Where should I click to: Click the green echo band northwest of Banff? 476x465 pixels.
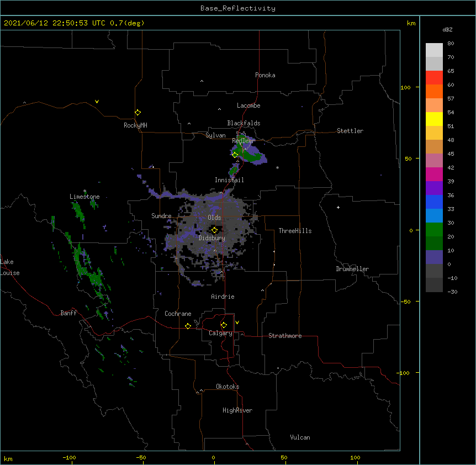(x=89, y=271)
